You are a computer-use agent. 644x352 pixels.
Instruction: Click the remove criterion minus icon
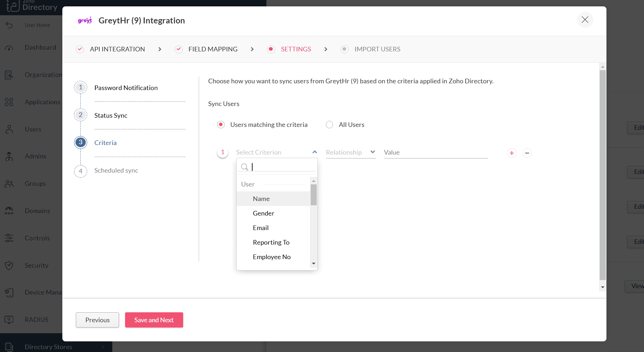[527, 153]
